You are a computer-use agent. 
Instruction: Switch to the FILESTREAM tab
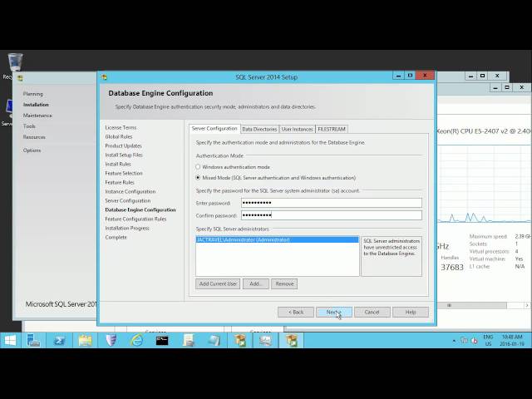[x=332, y=130]
